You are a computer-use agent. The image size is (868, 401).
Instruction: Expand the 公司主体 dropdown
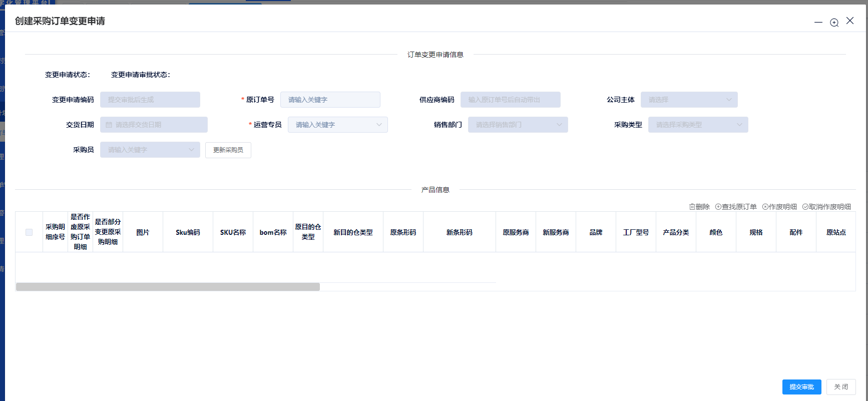tap(689, 100)
